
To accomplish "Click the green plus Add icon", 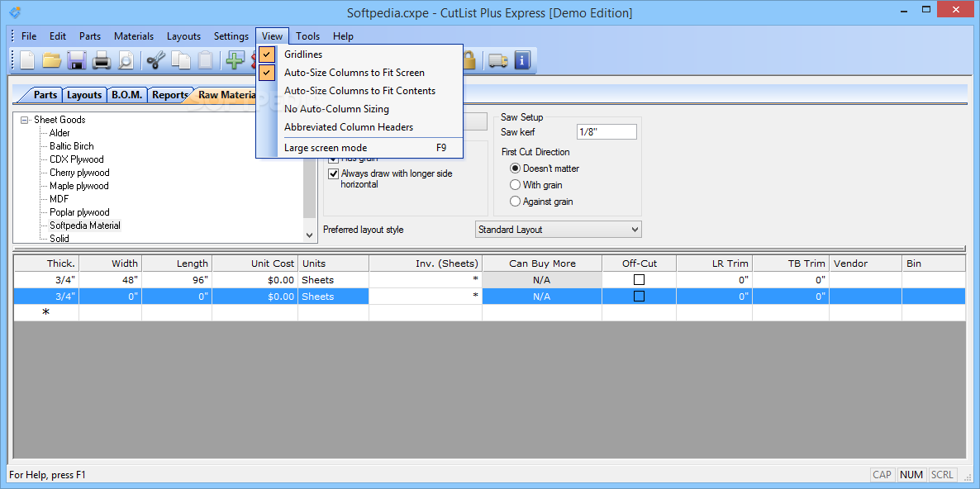I will [x=235, y=60].
